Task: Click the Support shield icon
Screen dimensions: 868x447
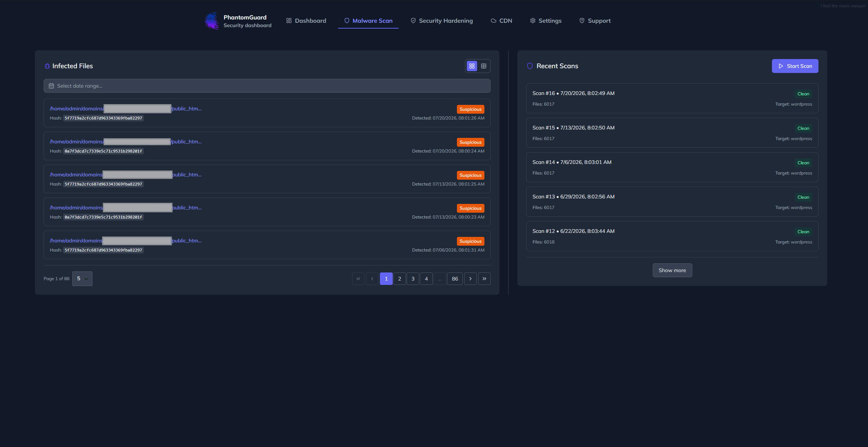Action: [x=582, y=21]
